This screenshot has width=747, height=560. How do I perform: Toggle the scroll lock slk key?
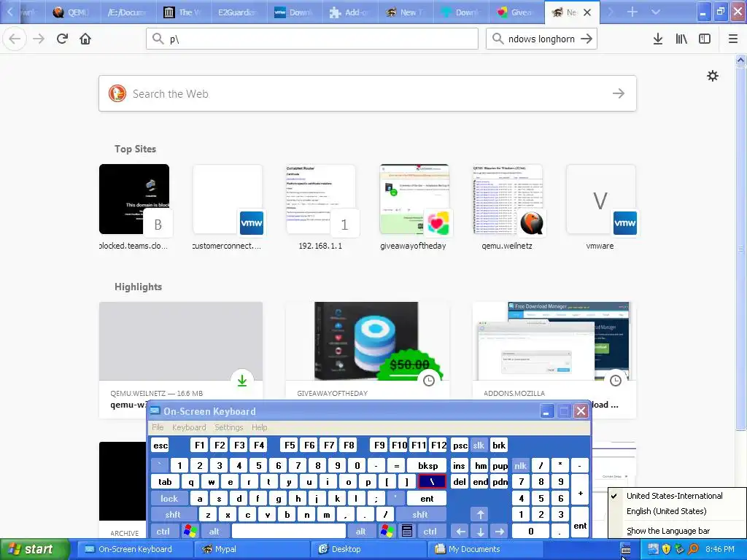pyautogui.click(x=479, y=446)
